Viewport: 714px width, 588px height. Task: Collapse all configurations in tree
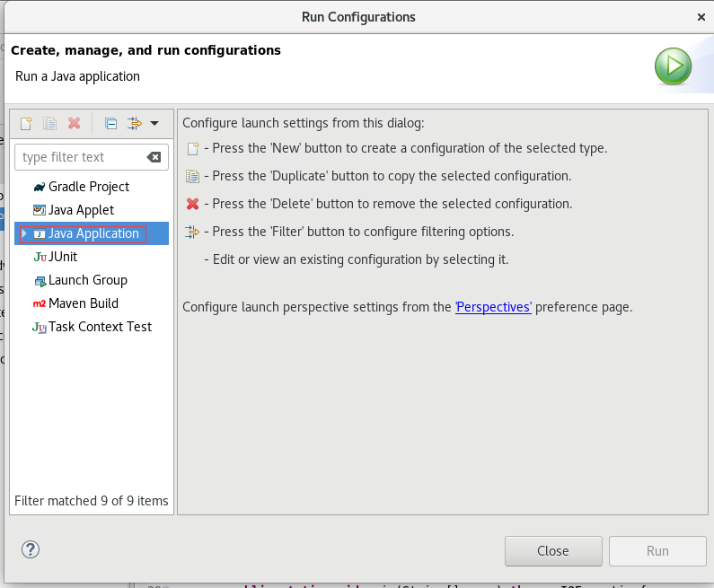pyautogui.click(x=110, y=123)
